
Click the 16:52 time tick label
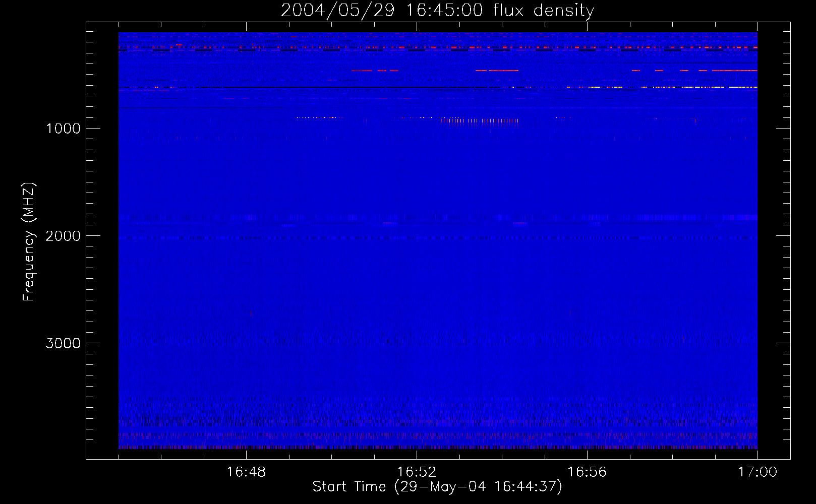tap(417, 472)
